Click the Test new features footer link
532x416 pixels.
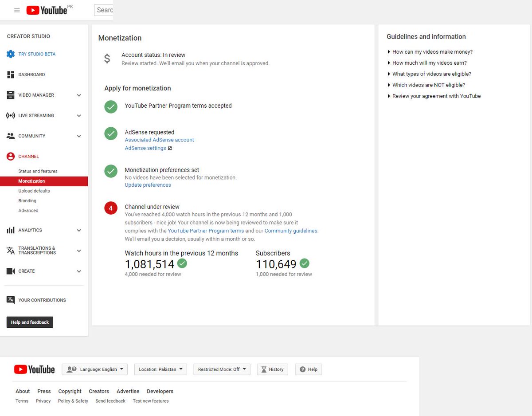(151, 401)
